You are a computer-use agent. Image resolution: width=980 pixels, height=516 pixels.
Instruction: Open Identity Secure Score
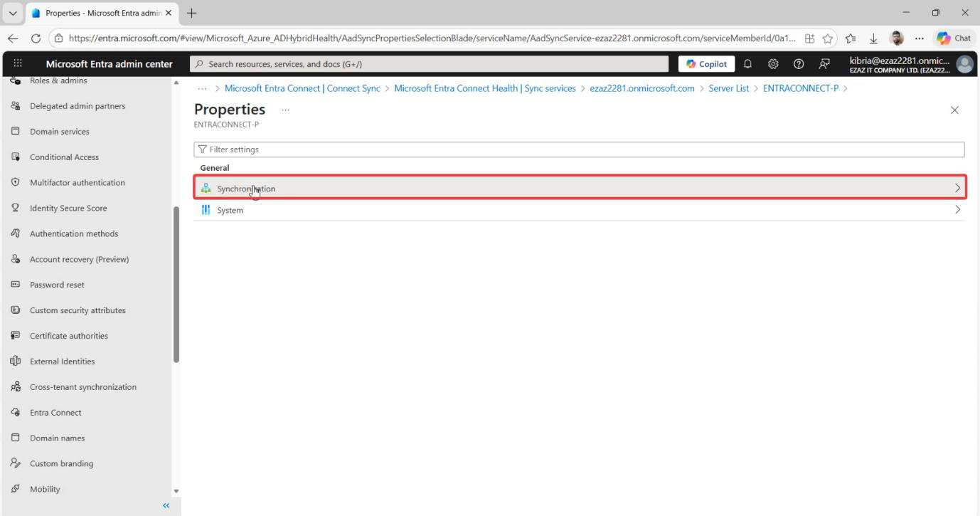pos(68,209)
